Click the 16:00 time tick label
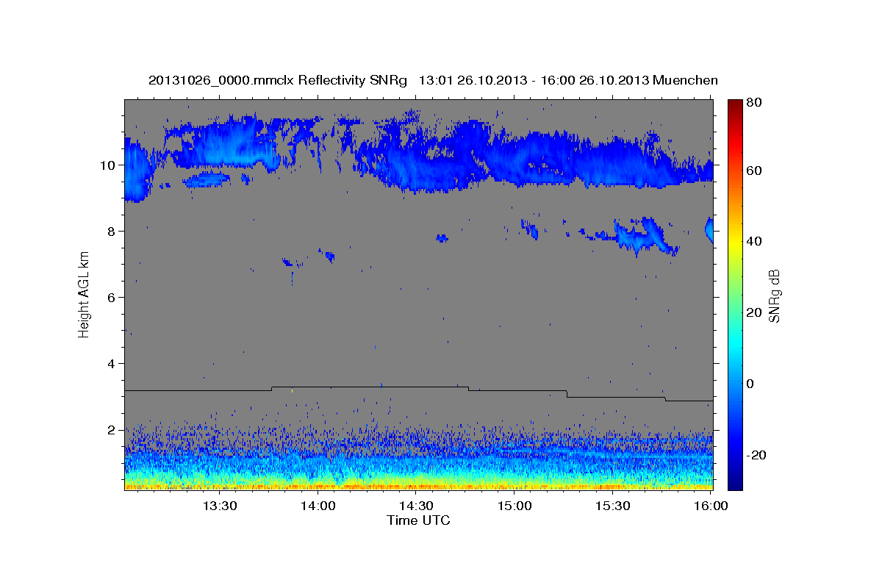 pos(710,506)
